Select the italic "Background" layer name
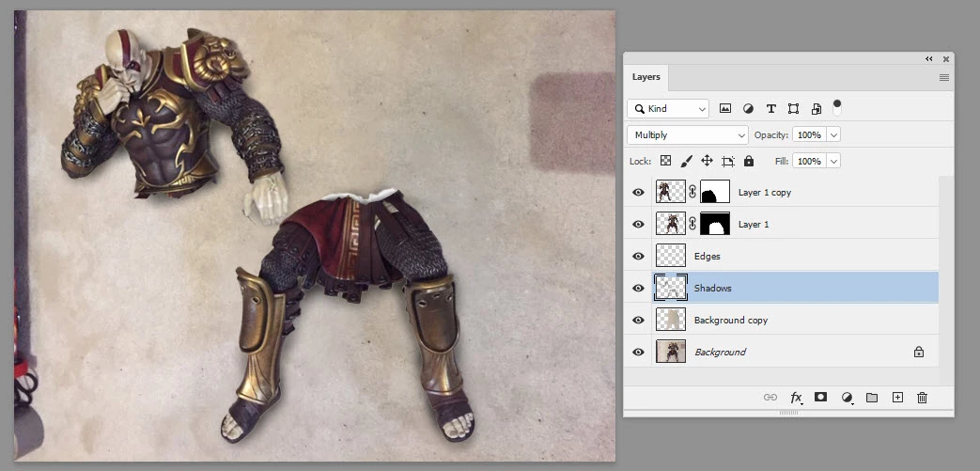 point(720,353)
